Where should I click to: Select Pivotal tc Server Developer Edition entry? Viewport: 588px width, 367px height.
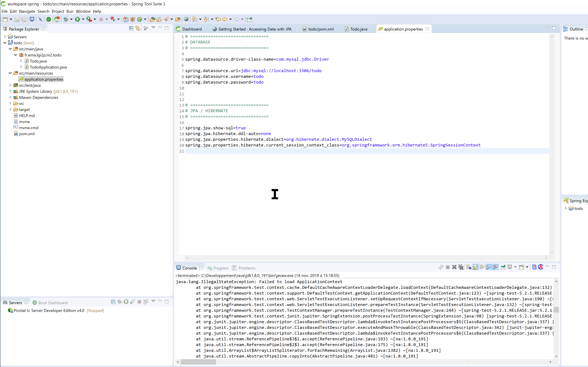(56, 310)
